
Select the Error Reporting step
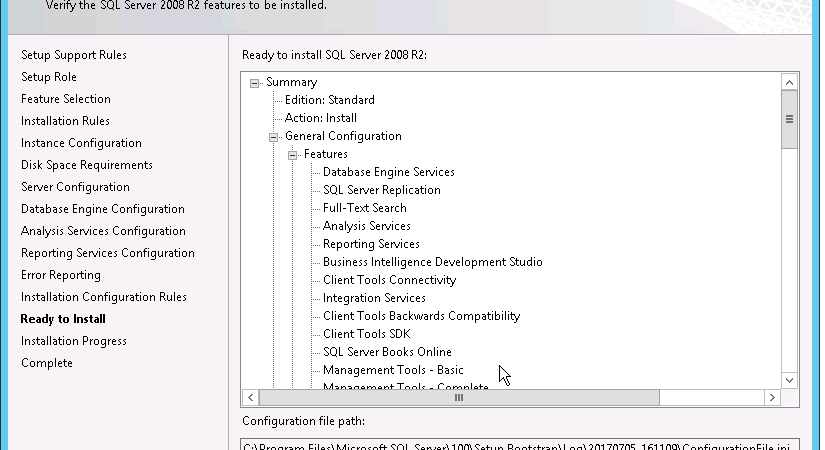[61, 275]
